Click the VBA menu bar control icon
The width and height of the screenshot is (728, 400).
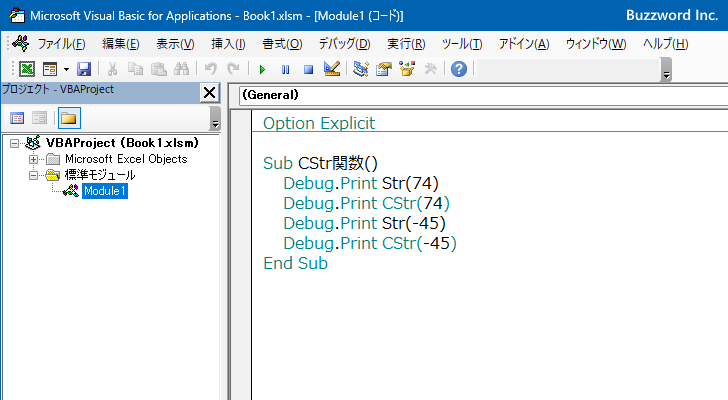point(20,44)
